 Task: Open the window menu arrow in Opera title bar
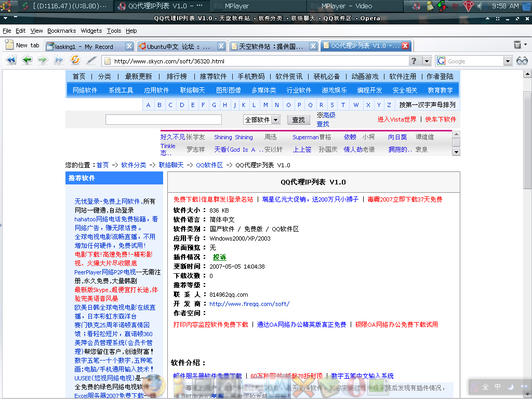point(5,18)
